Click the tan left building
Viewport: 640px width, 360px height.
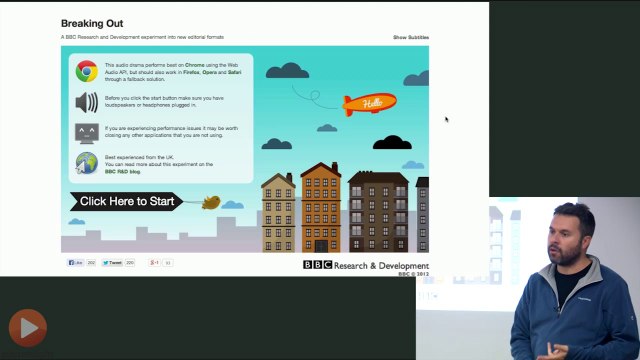278,213
